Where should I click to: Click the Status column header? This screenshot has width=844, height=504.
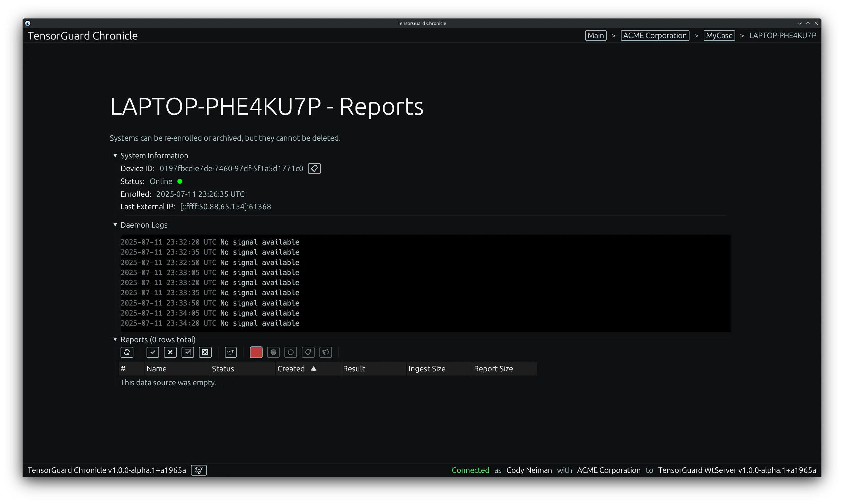(x=223, y=369)
